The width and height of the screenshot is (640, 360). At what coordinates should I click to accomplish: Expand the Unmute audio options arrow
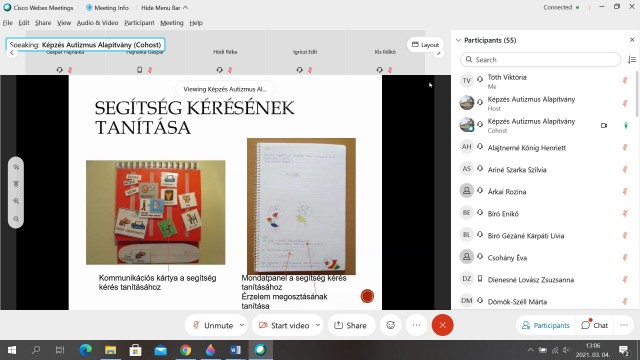point(242,325)
